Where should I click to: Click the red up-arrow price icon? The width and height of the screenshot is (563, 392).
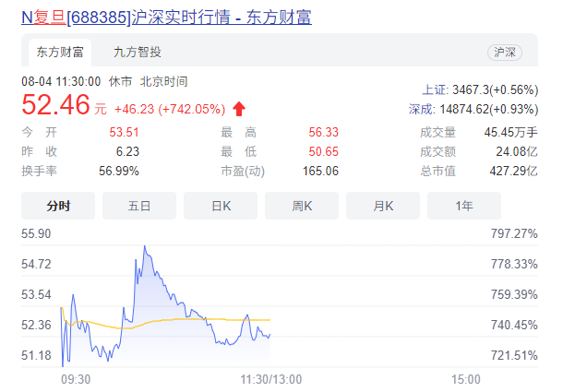click(239, 109)
